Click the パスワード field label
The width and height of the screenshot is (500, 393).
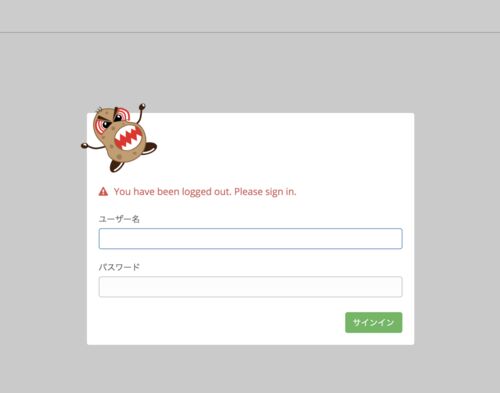point(119,267)
